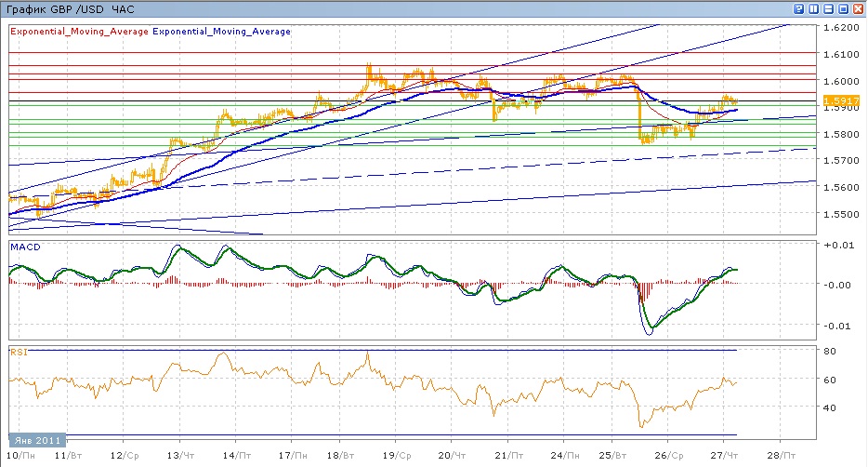Click the RSI indicator label
868x467 pixels.
19,352
